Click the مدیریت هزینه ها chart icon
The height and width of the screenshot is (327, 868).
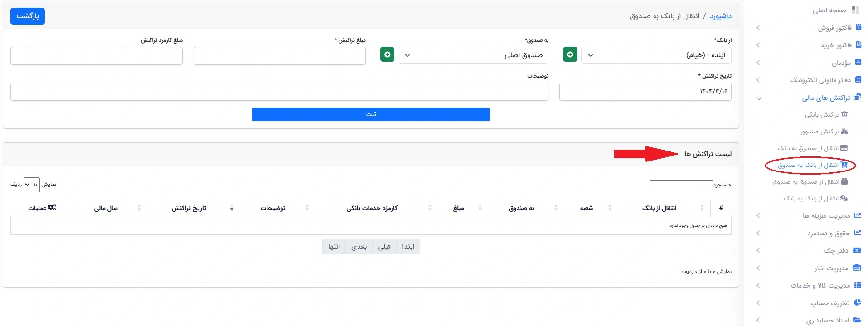[x=858, y=215]
